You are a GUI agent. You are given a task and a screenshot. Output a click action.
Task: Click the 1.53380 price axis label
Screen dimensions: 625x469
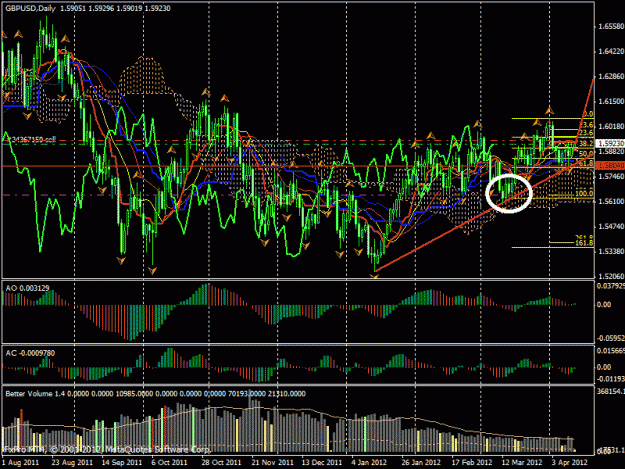pos(611,251)
